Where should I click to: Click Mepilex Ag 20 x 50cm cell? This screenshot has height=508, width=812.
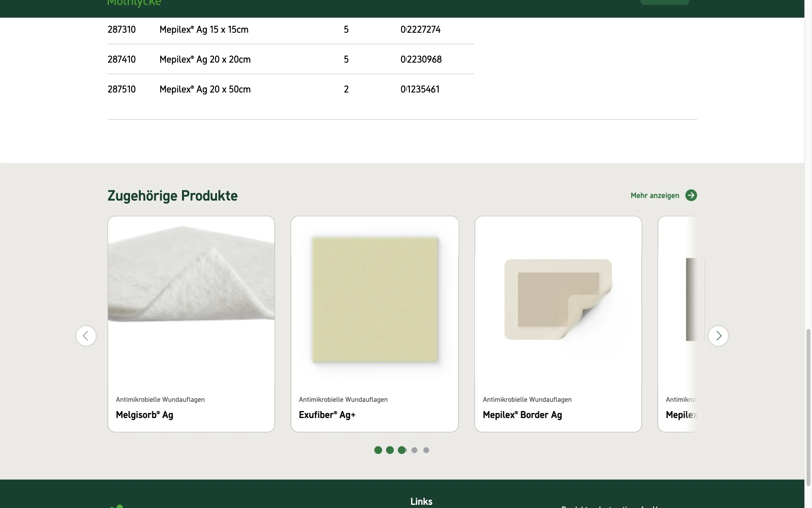205,89
